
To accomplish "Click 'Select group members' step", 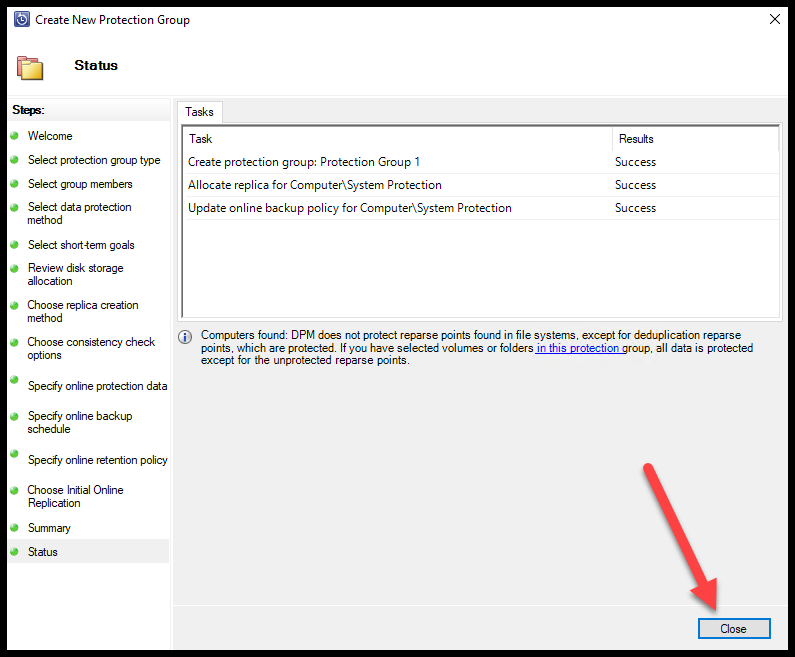I will pyautogui.click(x=80, y=184).
